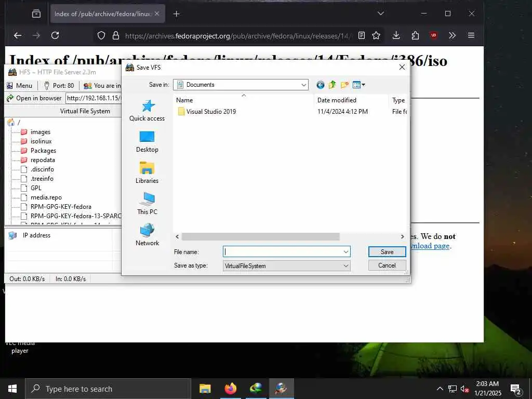Open Windows Start menu
The image size is (532, 399).
coord(12,389)
